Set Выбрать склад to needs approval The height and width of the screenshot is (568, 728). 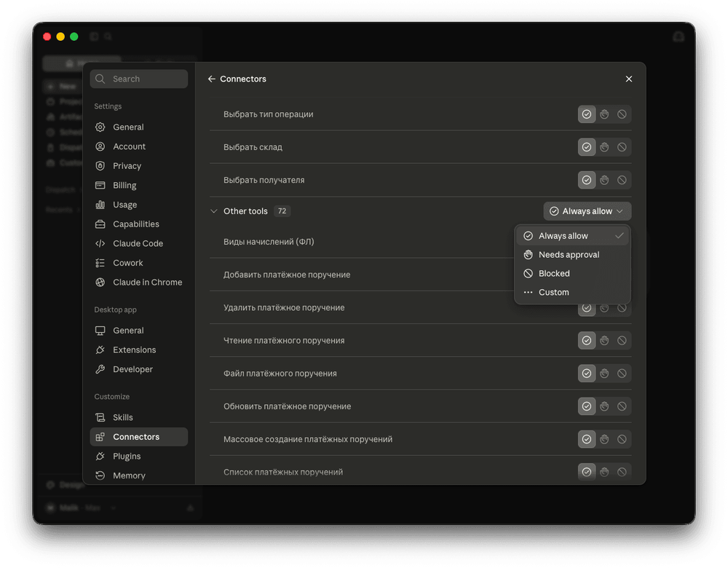pos(604,147)
